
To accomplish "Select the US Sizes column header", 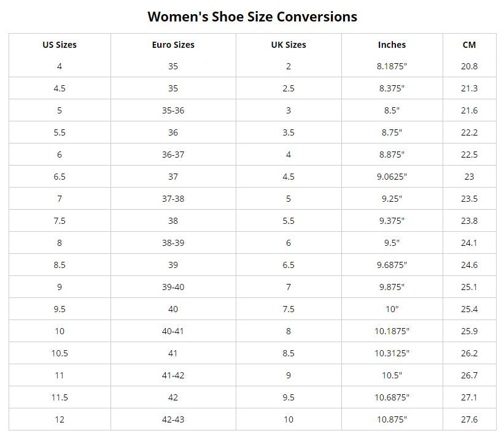I will [x=60, y=45].
